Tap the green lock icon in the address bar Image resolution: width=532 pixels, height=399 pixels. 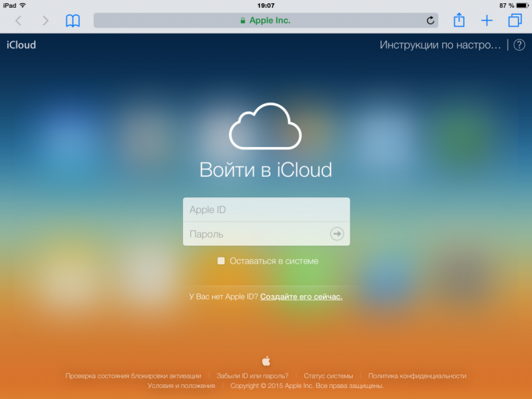(x=243, y=20)
